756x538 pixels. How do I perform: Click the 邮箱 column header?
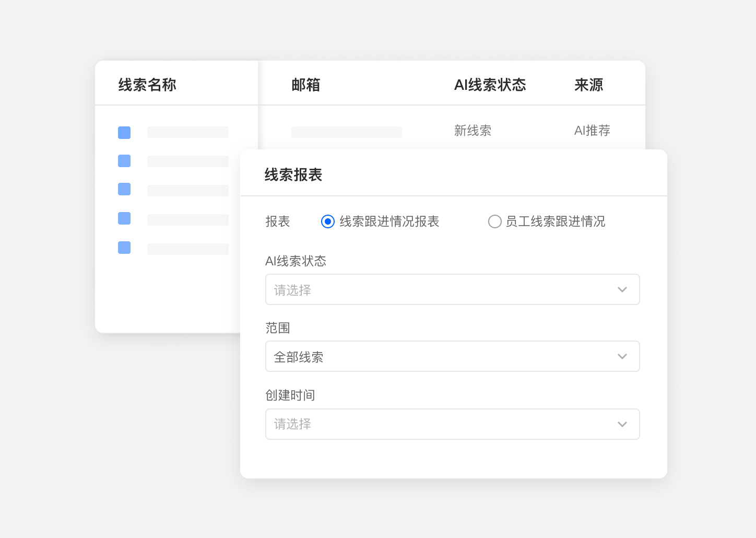(306, 85)
